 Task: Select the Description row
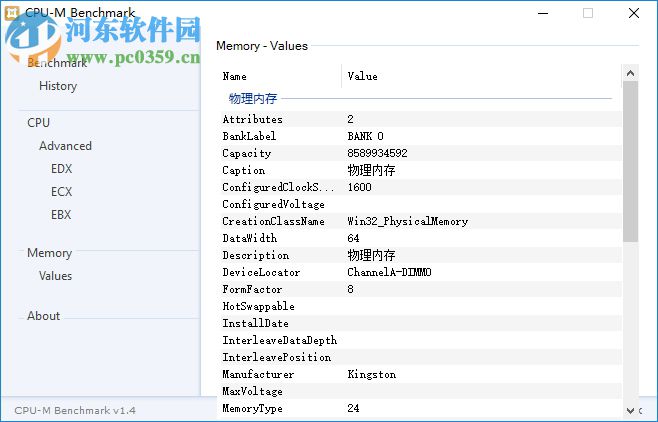421,255
